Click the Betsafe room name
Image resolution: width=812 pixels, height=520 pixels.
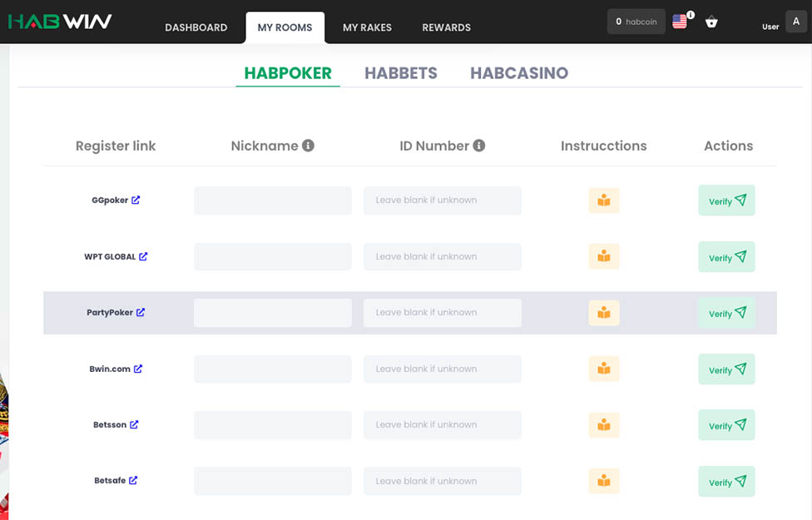click(110, 481)
